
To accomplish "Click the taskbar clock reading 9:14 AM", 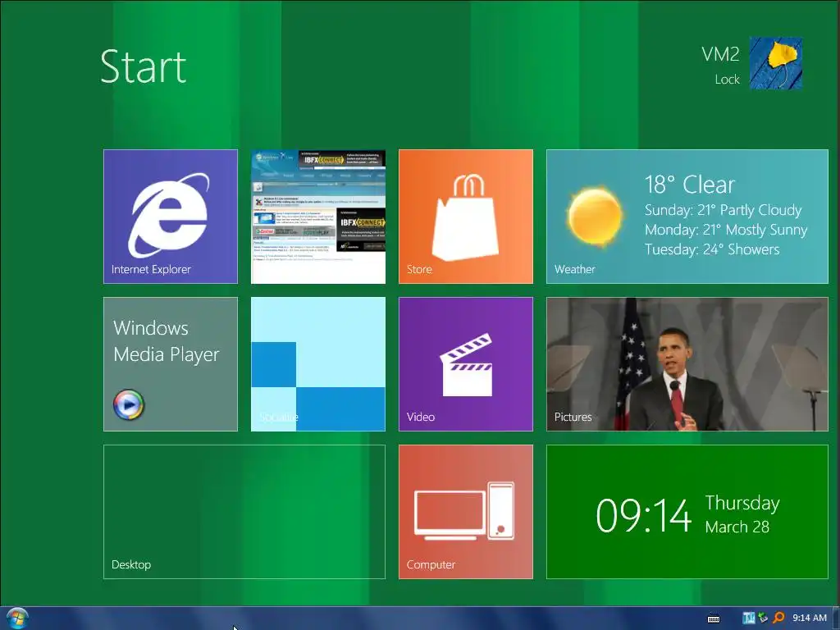I will coord(810,619).
